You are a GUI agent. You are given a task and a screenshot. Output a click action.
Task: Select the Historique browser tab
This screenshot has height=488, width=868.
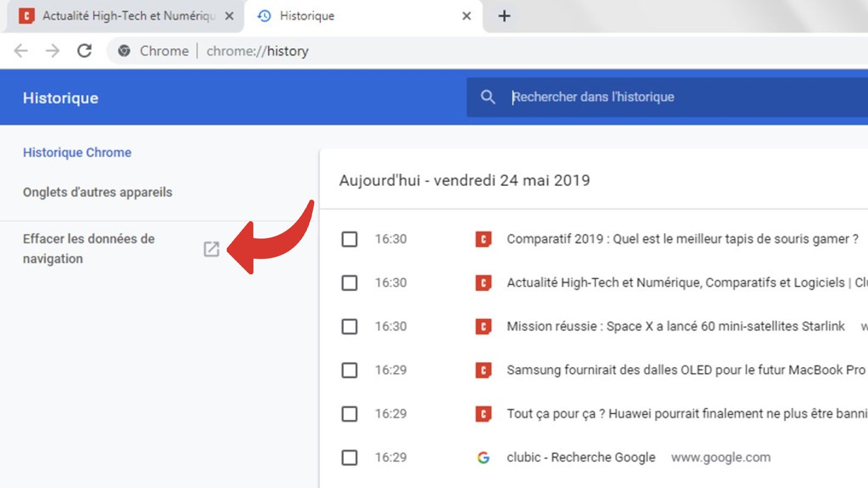click(x=363, y=16)
